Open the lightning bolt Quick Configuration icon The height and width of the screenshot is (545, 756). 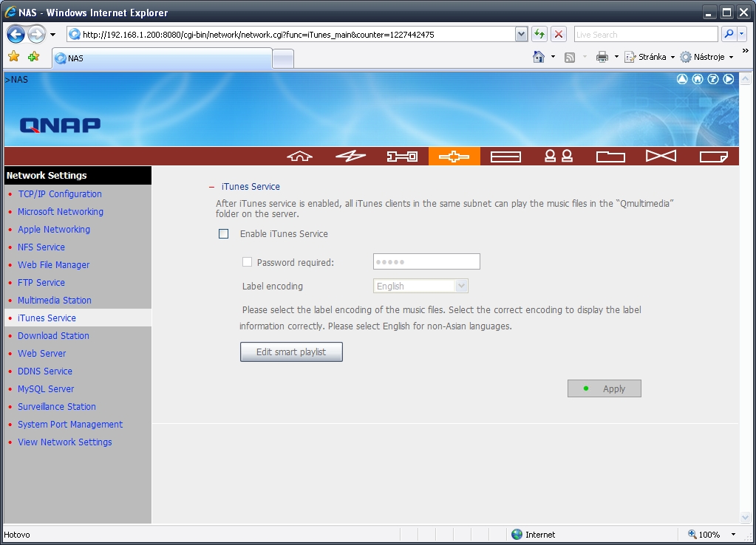click(x=350, y=156)
